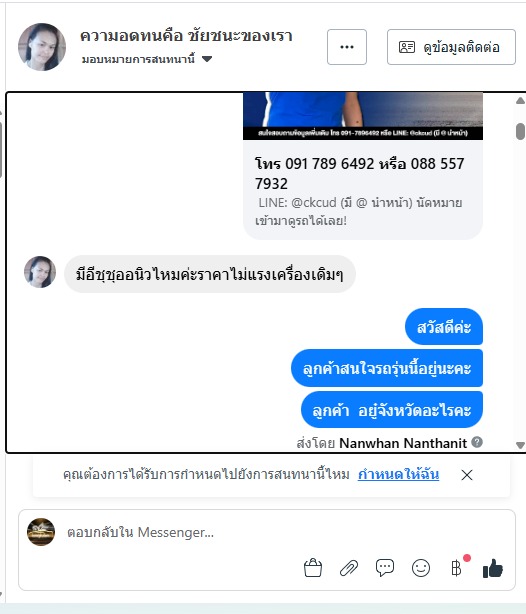Expand the มอบหมายการสนทนานี้ dropdown arrow
526x614 pixels.
click(207, 59)
